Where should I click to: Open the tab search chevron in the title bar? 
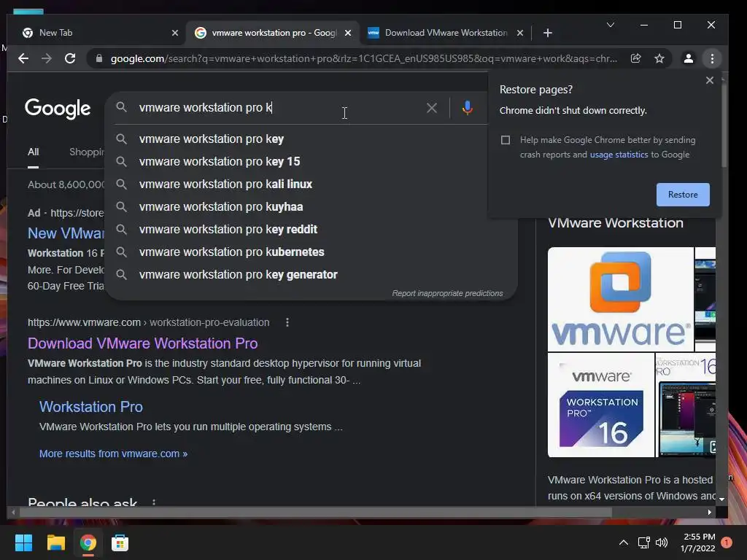coord(611,25)
